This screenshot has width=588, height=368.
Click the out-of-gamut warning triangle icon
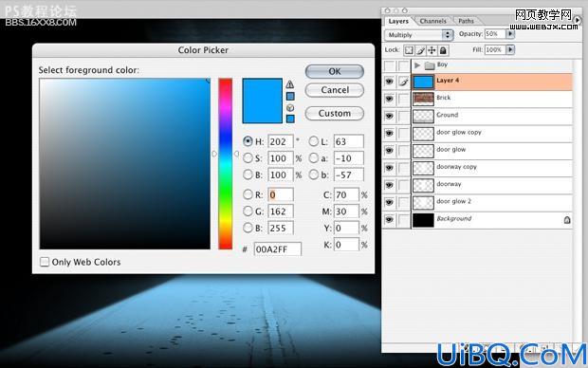pyautogui.click(x=290, y=84)
